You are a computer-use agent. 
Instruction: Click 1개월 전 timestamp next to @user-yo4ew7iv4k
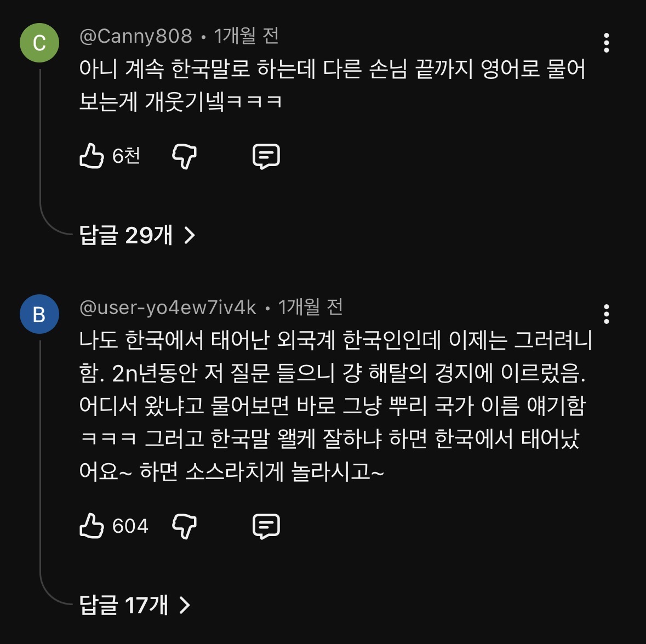click(310, 307)
